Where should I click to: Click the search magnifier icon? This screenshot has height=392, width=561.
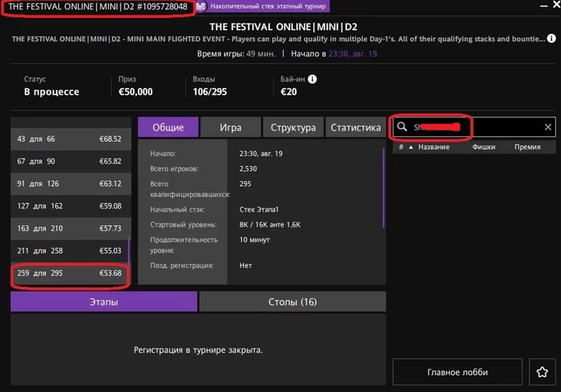coord(402,127)
